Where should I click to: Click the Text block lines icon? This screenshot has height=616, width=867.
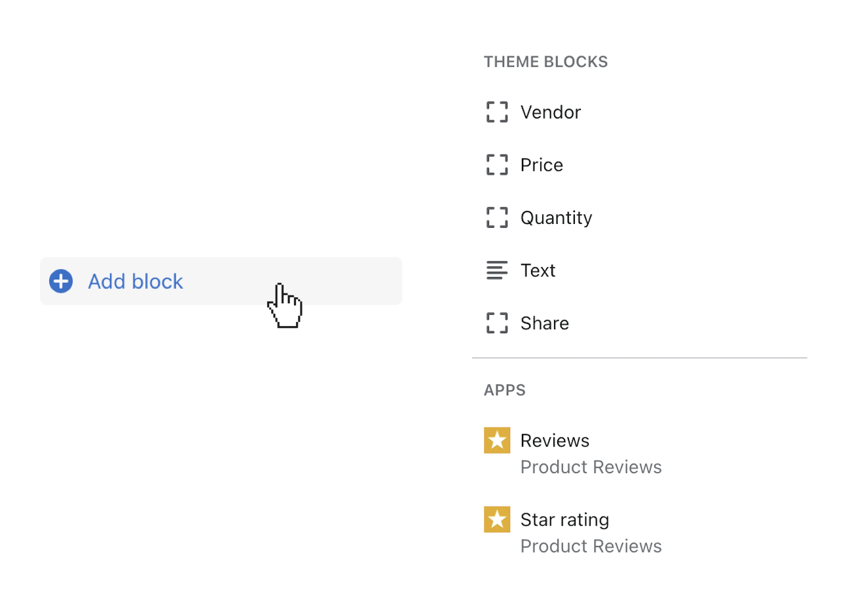tap(497, 270)
